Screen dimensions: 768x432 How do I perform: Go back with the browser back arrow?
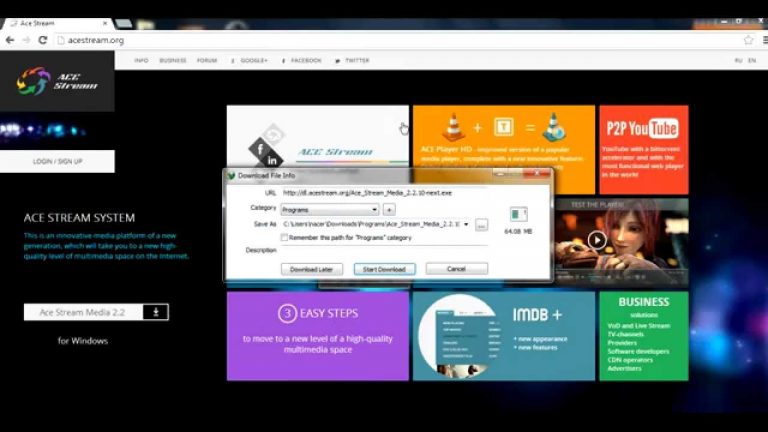[10, 40]
